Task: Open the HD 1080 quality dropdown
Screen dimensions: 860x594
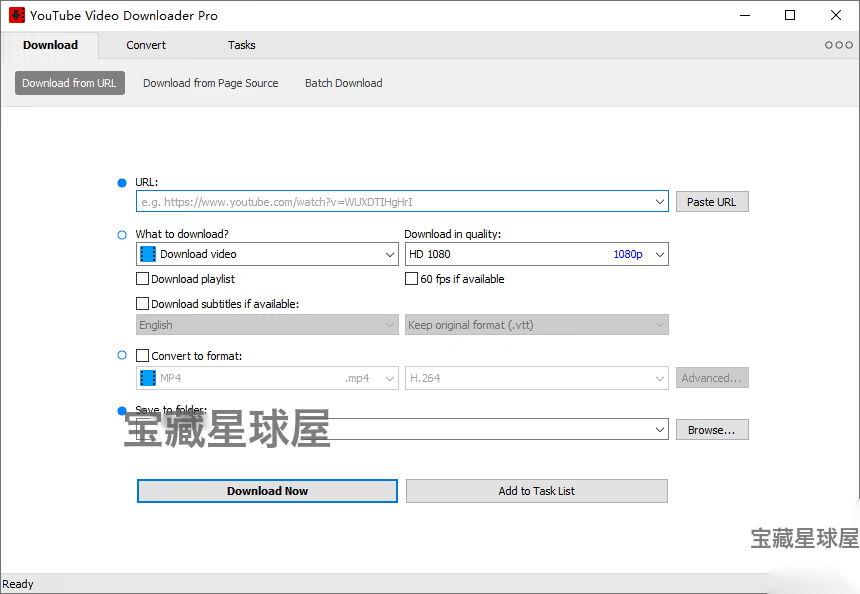Action: 536,254
